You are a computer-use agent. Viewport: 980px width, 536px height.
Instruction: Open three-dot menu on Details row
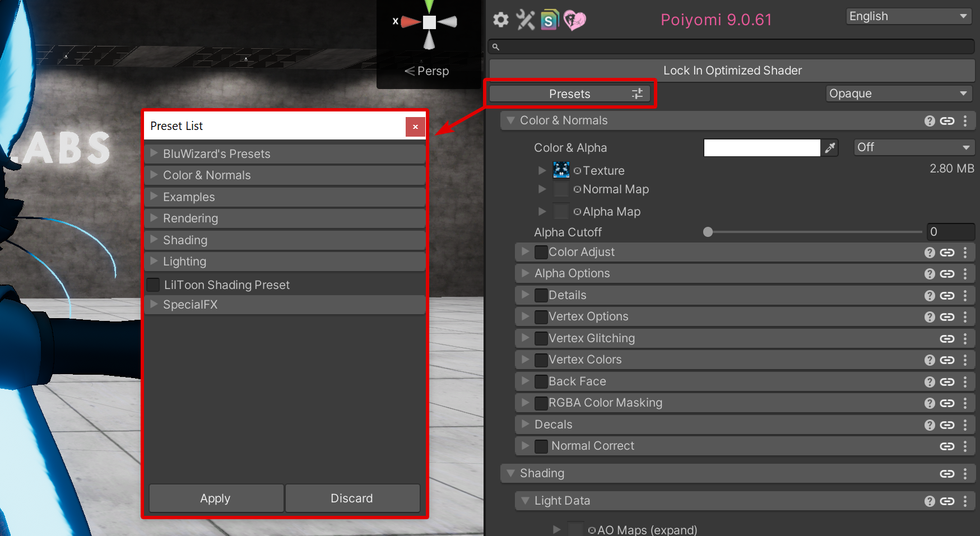tap(965, 296)
